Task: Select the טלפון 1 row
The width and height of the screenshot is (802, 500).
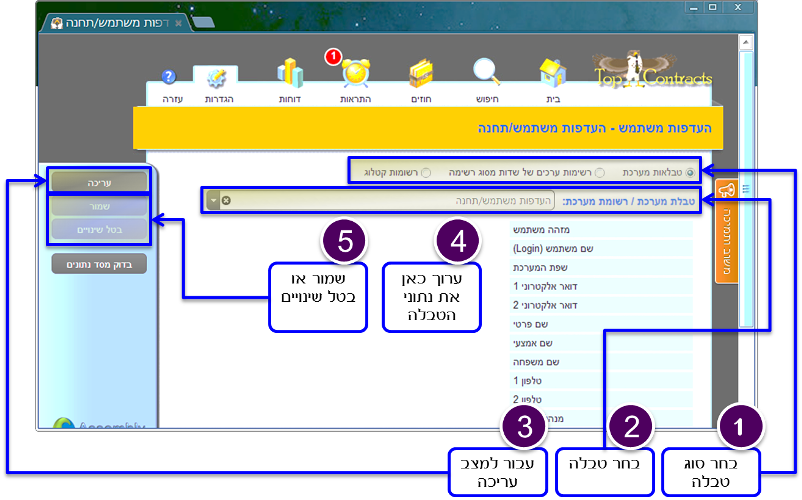Action: click(602, 381)
